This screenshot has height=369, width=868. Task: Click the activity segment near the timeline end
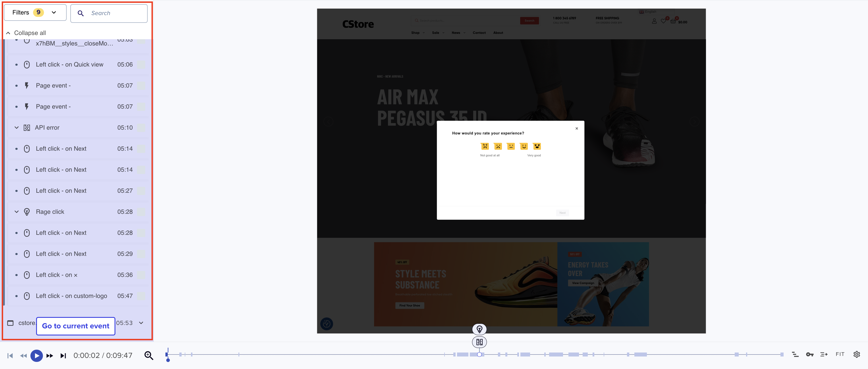782,355
